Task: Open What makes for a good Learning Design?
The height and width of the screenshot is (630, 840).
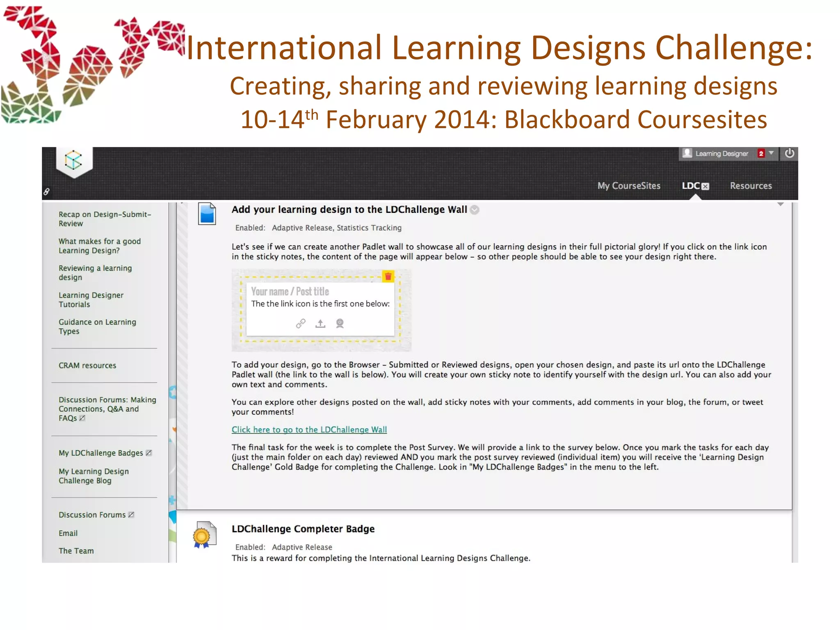Action: coord(100,246)
